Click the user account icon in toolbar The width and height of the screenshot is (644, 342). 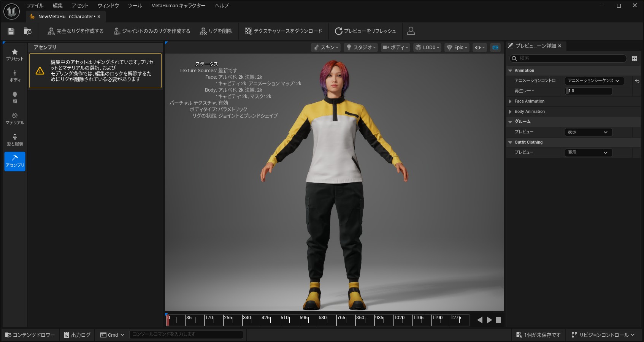(411, 31)
